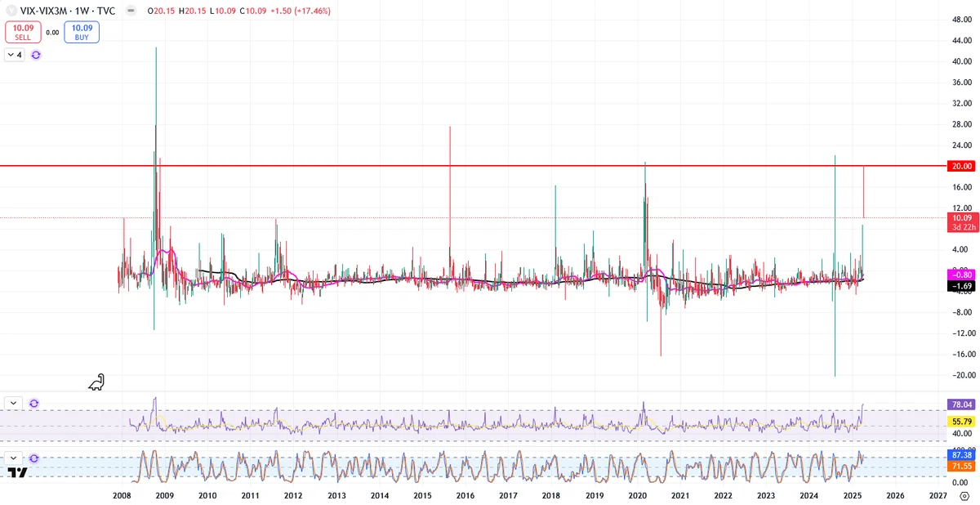Open the TradingView logo at bottom left

point(17,472)
